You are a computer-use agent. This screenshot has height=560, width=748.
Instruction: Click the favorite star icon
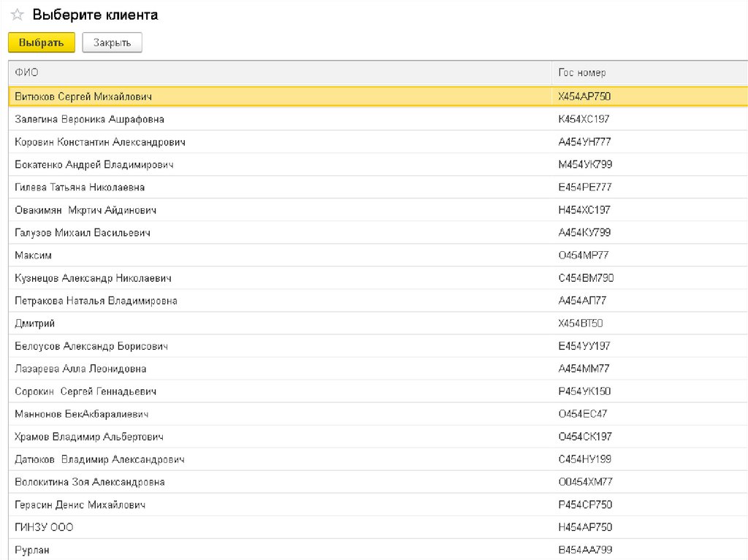pos(17,15)
